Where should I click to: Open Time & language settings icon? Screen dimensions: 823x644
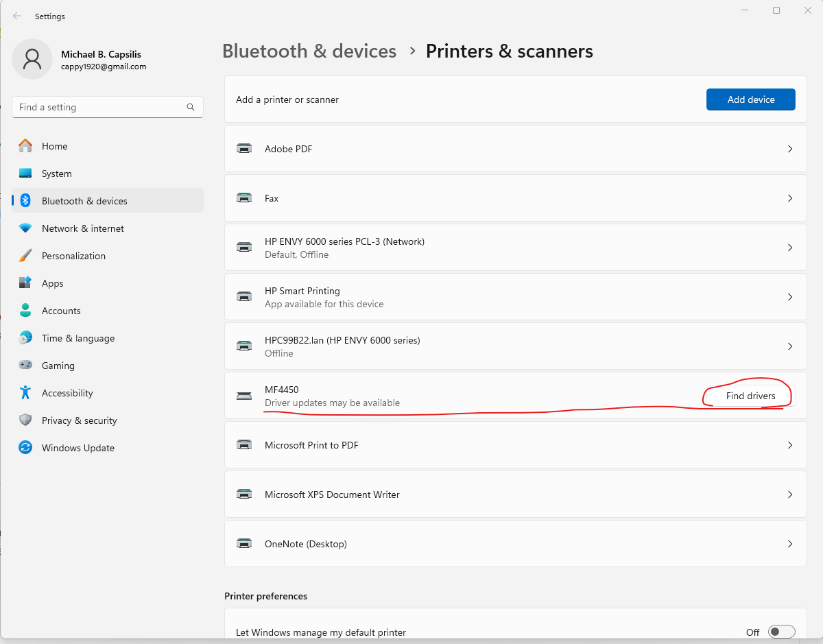tap(25, 338)
